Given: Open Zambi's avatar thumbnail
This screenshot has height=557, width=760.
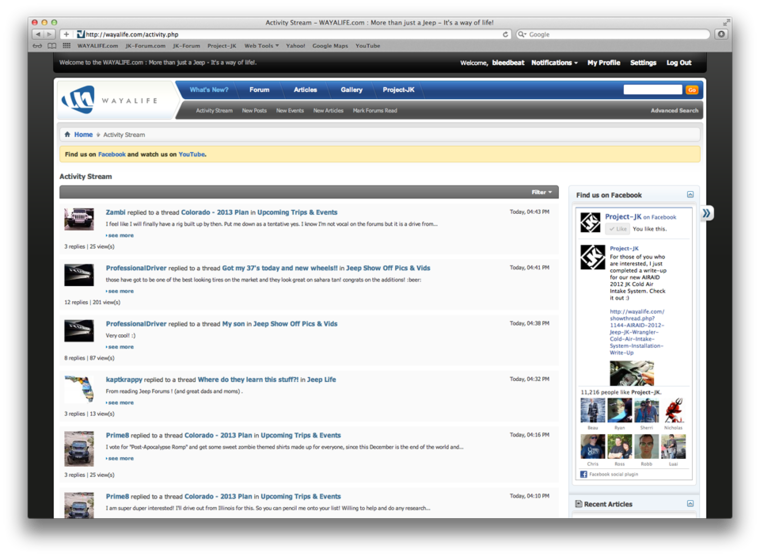Looking at the screenshot, I should click(79, 218).
